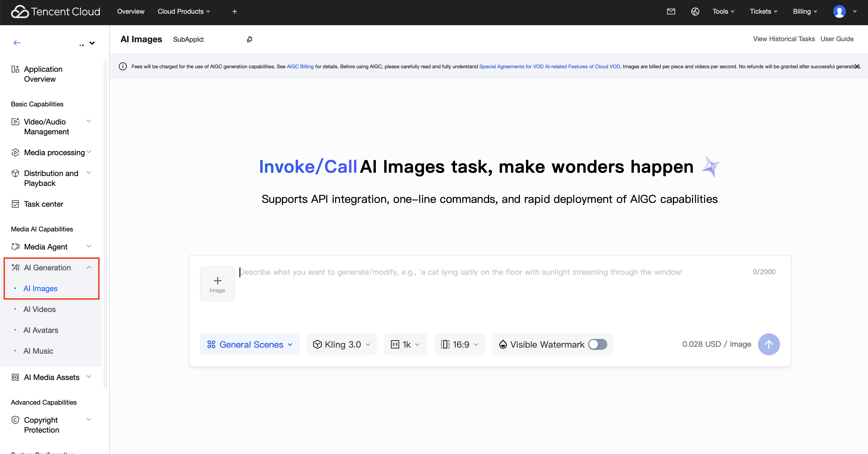Select the 16:9 aspect ratio dropdown
Viewport: 868px width, 454px height.
tap(459, 344)
